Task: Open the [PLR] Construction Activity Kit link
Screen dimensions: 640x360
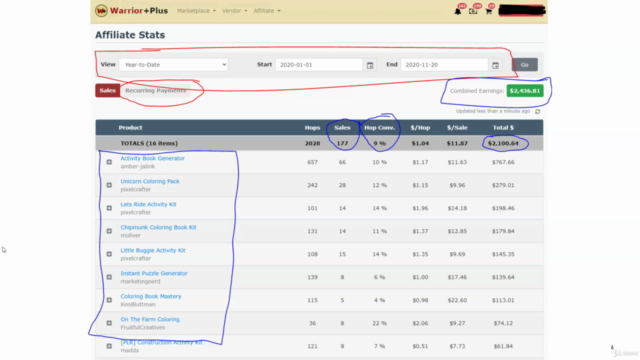Action: click(x=161, y=342)
